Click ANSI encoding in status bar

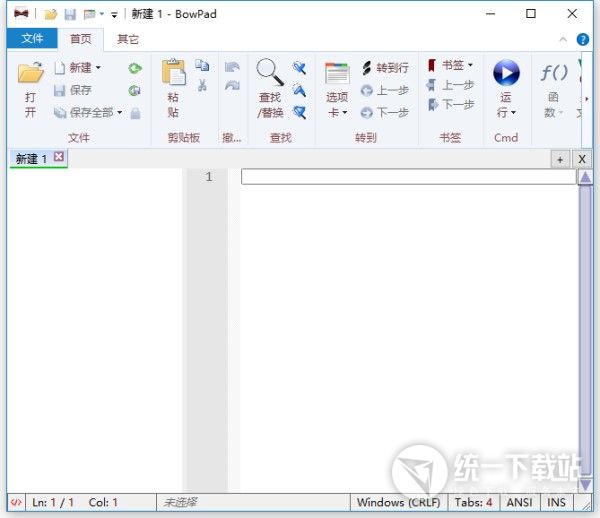(519, 502)
